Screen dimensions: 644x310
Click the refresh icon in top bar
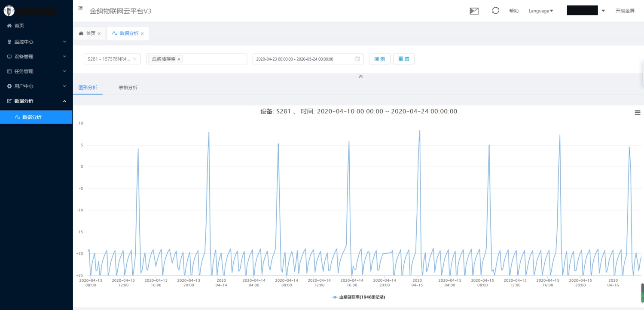[495, 11]
